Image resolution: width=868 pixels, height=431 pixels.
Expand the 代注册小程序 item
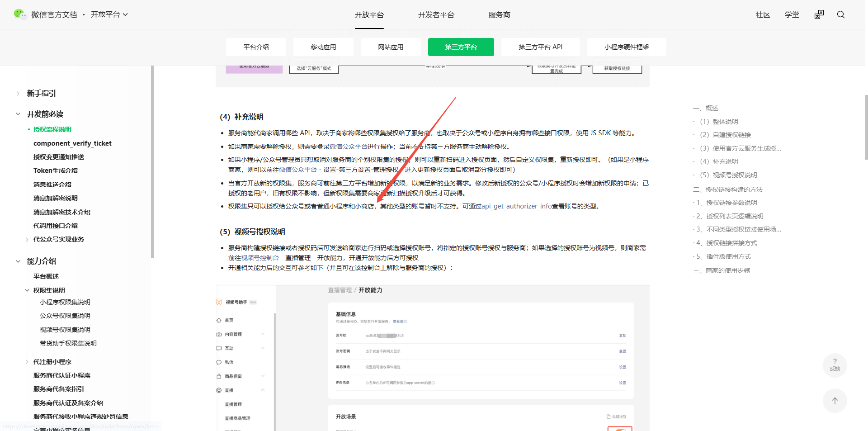27,362
